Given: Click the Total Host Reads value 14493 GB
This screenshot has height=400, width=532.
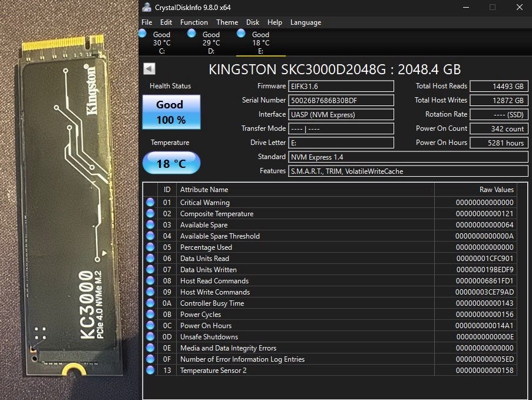Looking at the screenshot, I should (x=499, y=86).
